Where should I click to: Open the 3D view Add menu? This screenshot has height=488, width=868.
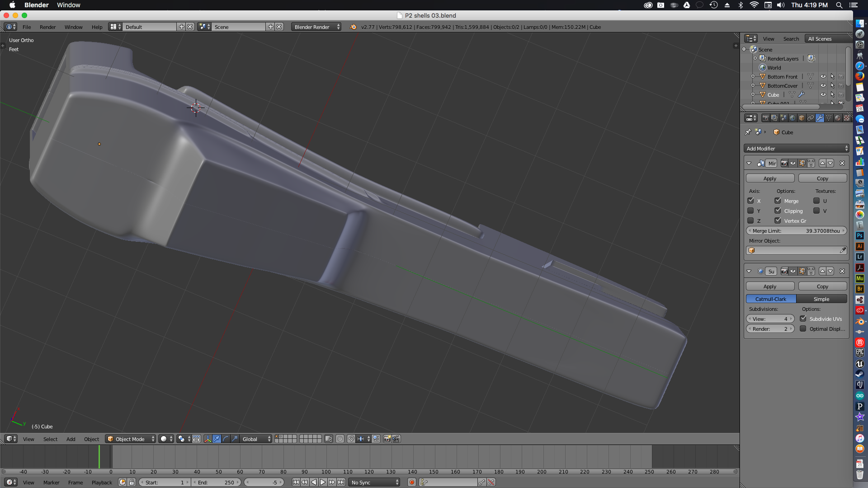71,439
